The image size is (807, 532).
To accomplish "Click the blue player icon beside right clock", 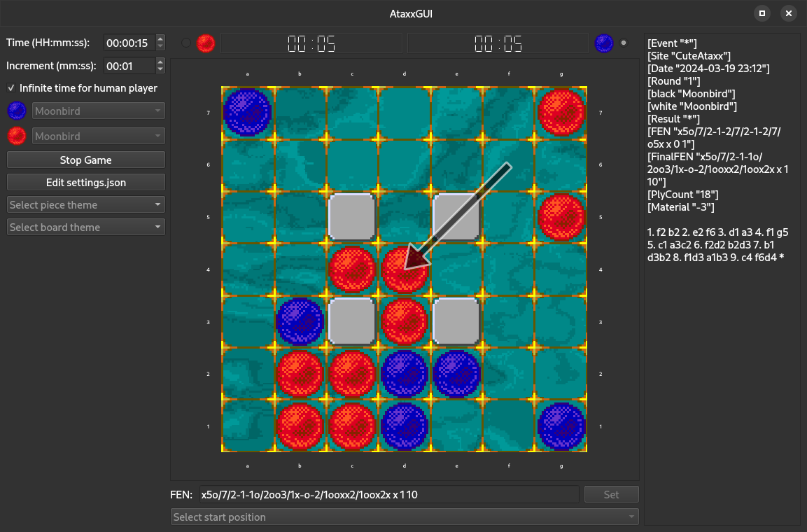I will coord(604,43).
